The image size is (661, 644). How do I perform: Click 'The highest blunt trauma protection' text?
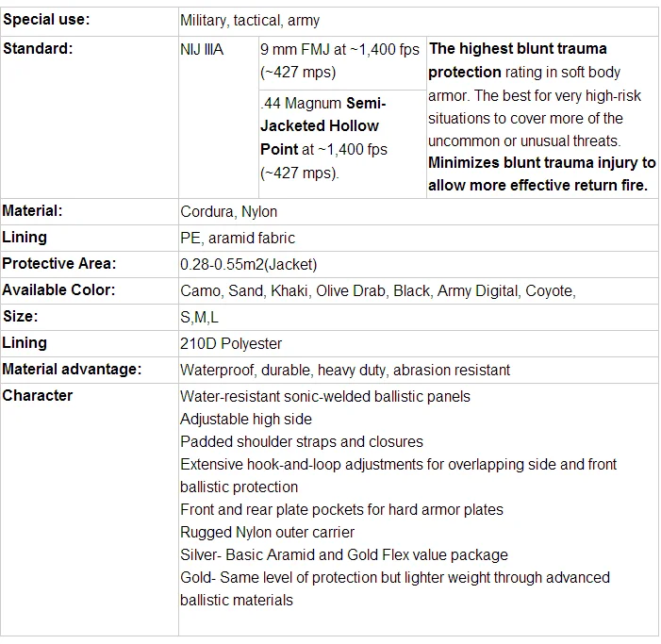(518, 60)
